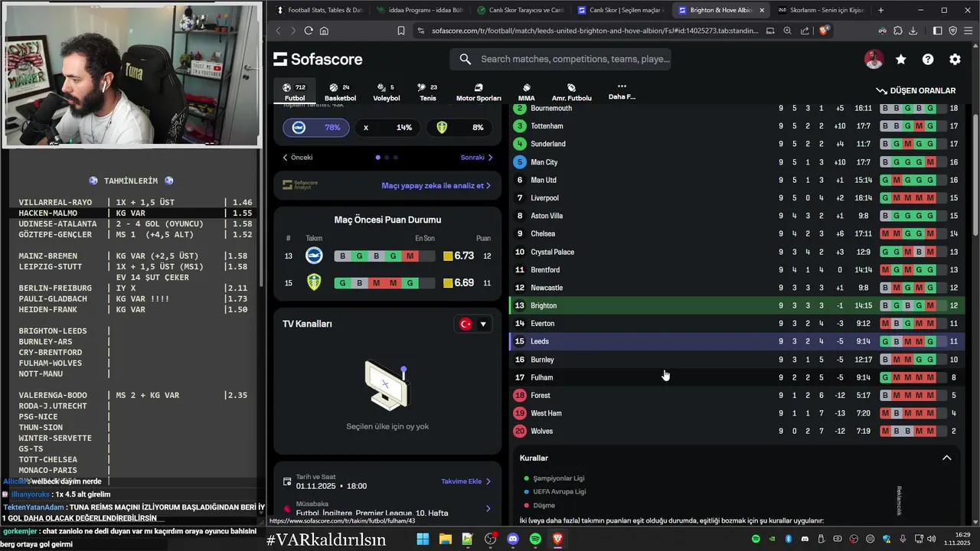
Task: Select Leeds row in standings
Action: coord(737,341)
